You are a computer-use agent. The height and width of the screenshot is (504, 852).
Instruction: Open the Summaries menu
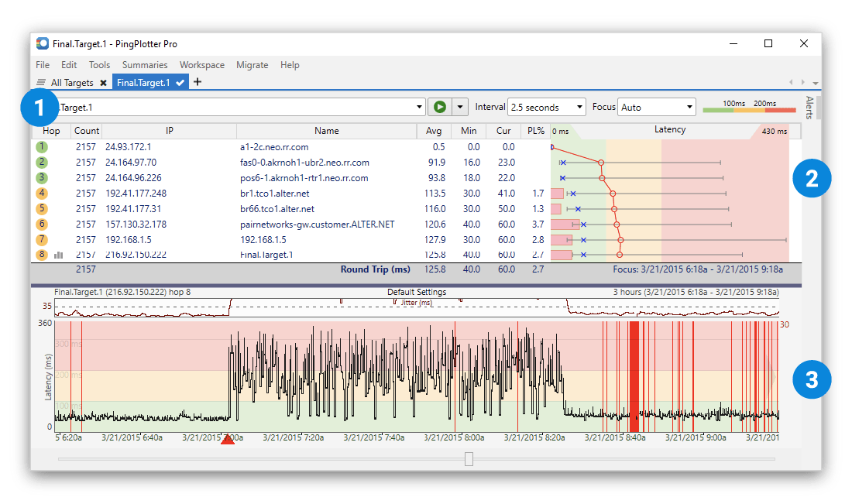coord(145,64)
